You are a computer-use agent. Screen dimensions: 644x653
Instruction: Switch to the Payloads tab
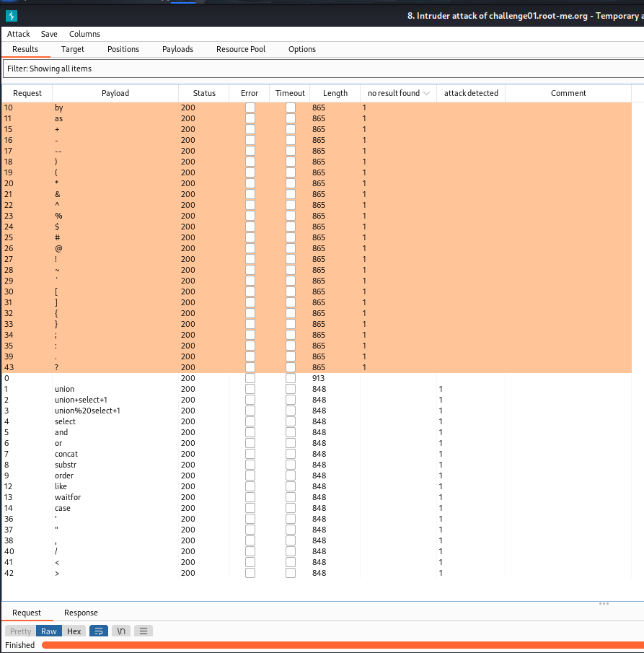tap(177, 49)
